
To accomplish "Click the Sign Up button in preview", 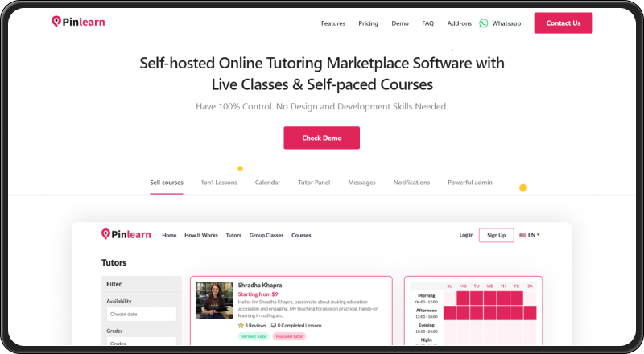I will coord(496,235).
